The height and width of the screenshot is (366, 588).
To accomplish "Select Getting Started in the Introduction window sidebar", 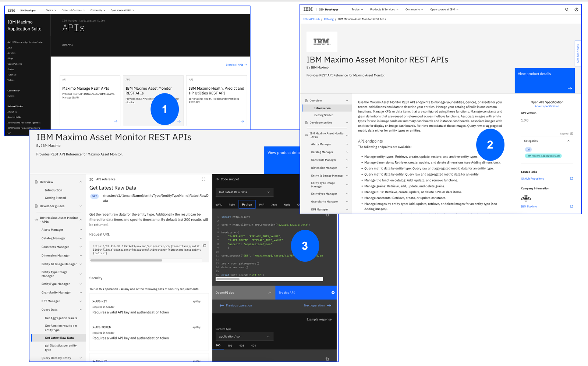I will [324, 115].
